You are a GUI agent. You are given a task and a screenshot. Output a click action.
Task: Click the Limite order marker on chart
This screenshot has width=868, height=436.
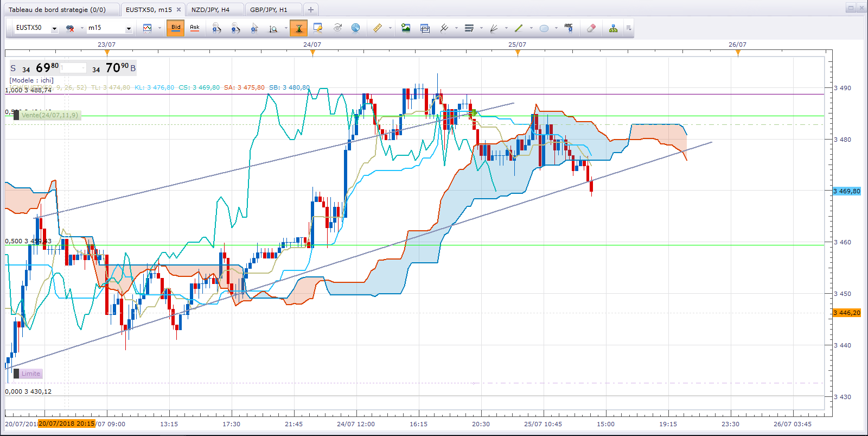coord(31,374)
